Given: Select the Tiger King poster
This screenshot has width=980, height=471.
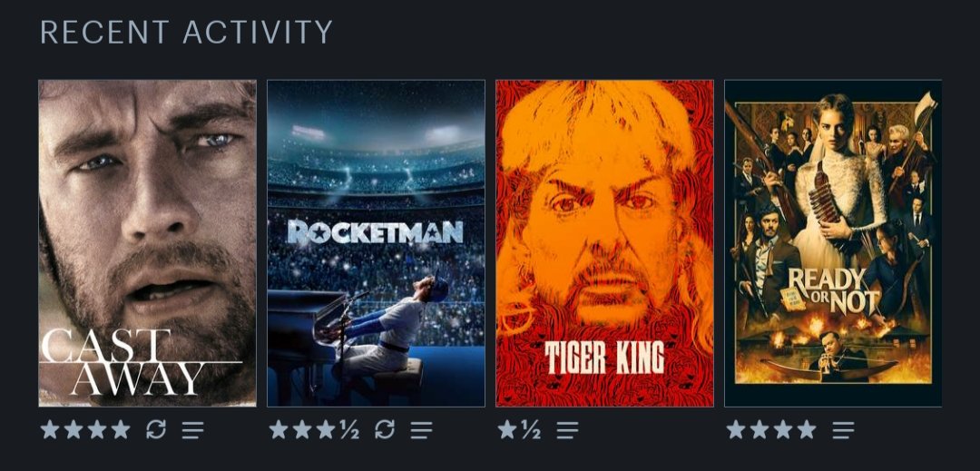Looking at the screenshot, I should 604,243.
